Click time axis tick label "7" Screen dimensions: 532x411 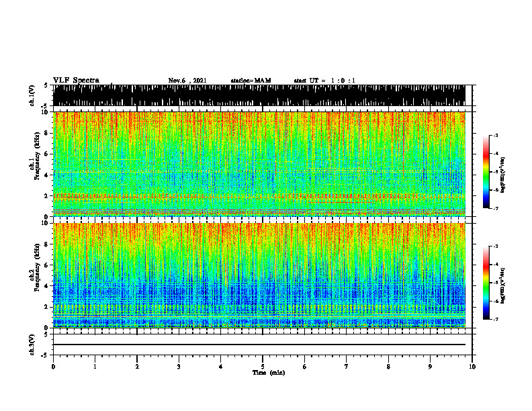coord(347,367)
